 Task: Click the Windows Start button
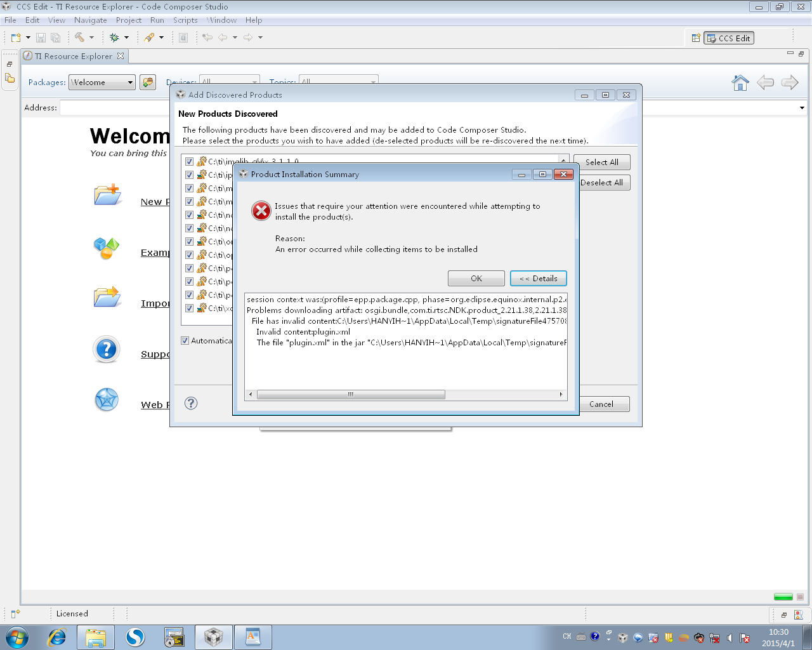point(17,637)
